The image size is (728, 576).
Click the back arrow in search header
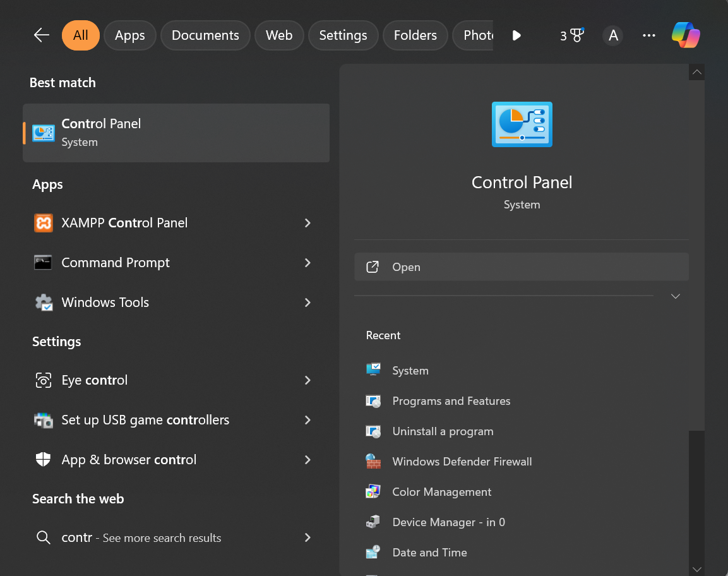42,35
